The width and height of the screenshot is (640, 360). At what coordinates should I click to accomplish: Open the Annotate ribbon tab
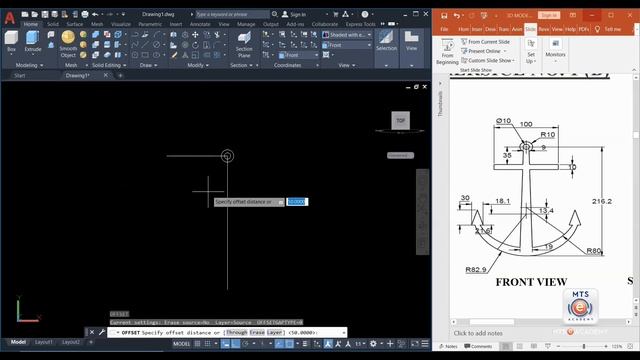[x=200, y=24]
